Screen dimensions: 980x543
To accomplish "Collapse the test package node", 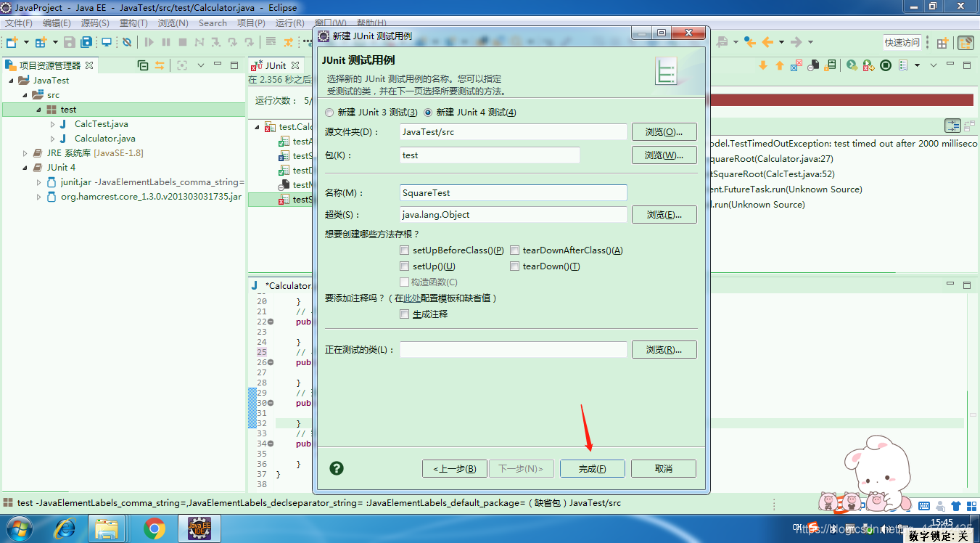I will point(38,110).
